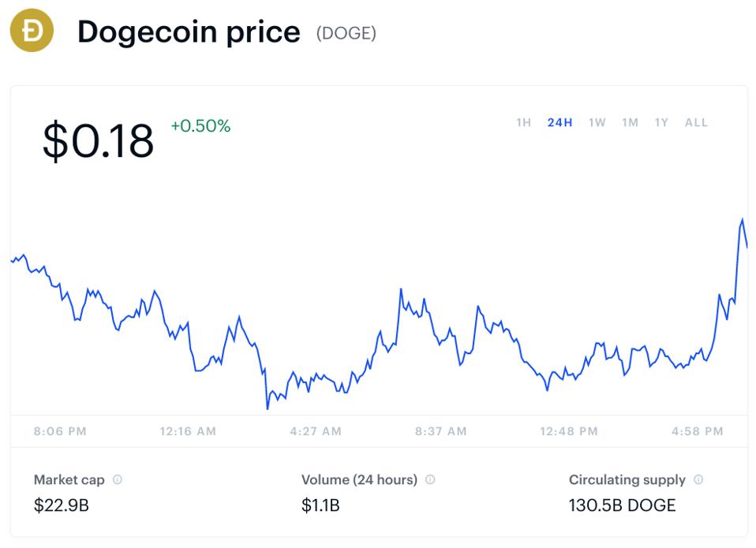Show the 1M price chart
Viewport: 756px width, 548px height.
(x=631, y=123)
